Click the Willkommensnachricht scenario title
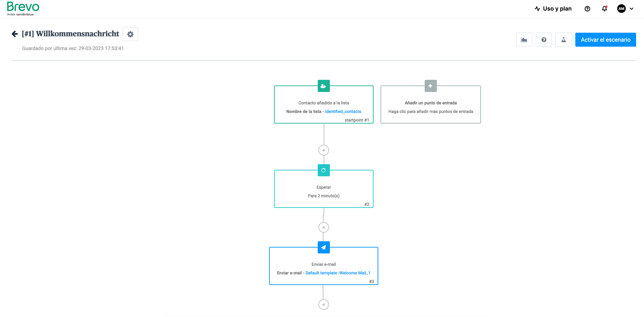Viewport: 644px width, 317px height. (x=70, y=34)
